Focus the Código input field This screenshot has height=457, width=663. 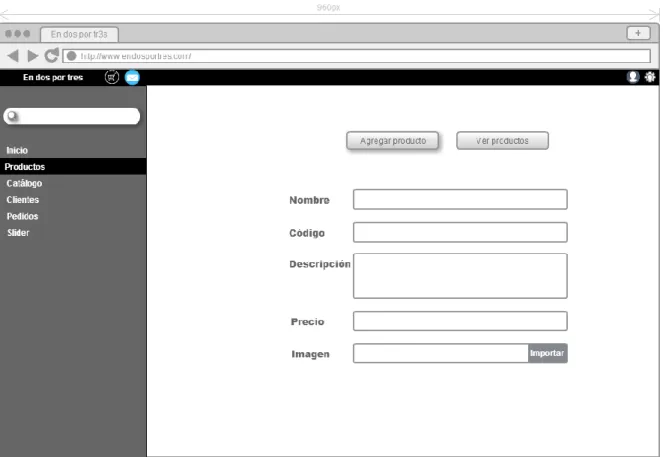(460, 232)
